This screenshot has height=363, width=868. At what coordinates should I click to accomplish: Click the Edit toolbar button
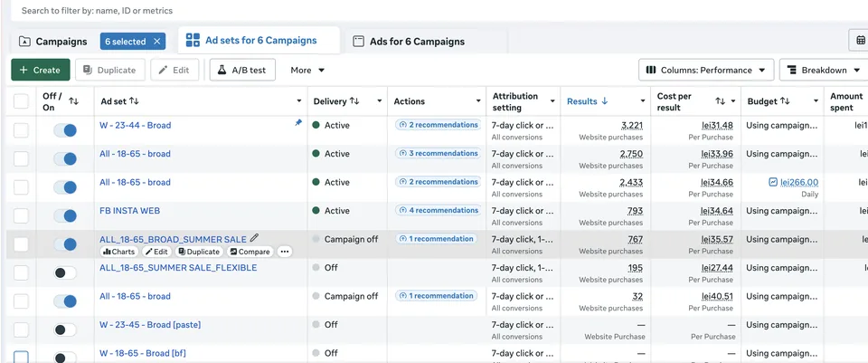coord(175,70)
